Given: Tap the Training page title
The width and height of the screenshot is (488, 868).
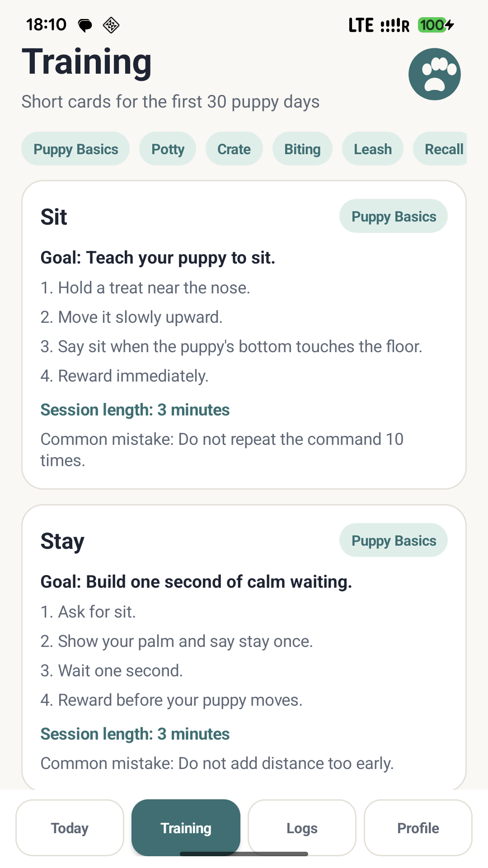Looking at the screenshot, I should click(87, 62).
